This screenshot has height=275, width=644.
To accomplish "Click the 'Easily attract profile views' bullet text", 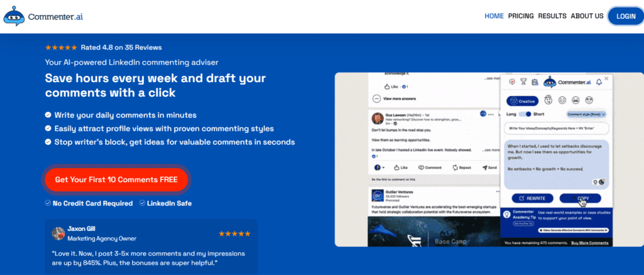I will 164,129.
